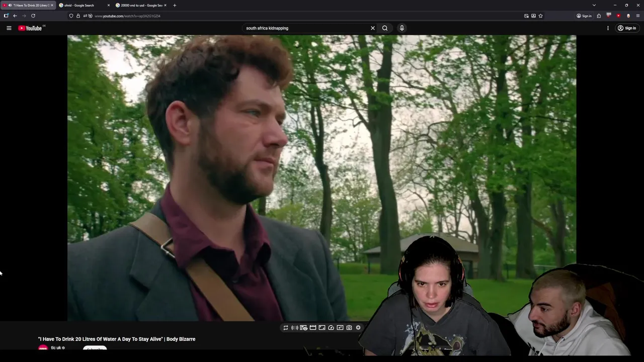
Task: Select the 'I Have To Drink 20 Litres' tab
Action: point(27,5)
